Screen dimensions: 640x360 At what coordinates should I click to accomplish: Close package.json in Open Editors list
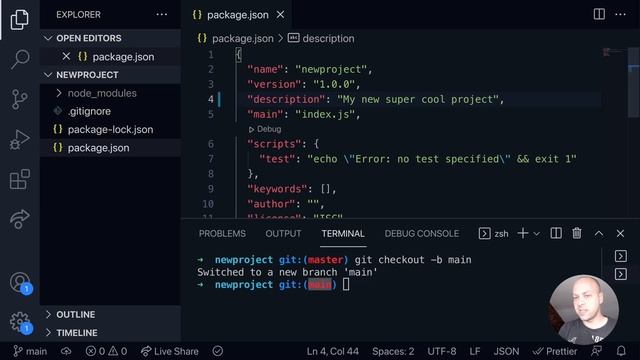point(66,56)
